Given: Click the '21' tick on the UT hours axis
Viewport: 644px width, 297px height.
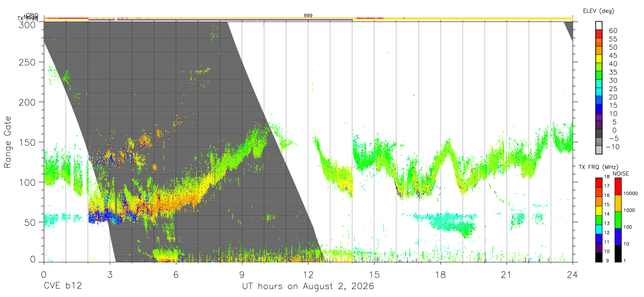Looking at the screenshot, I should point(507,274).
